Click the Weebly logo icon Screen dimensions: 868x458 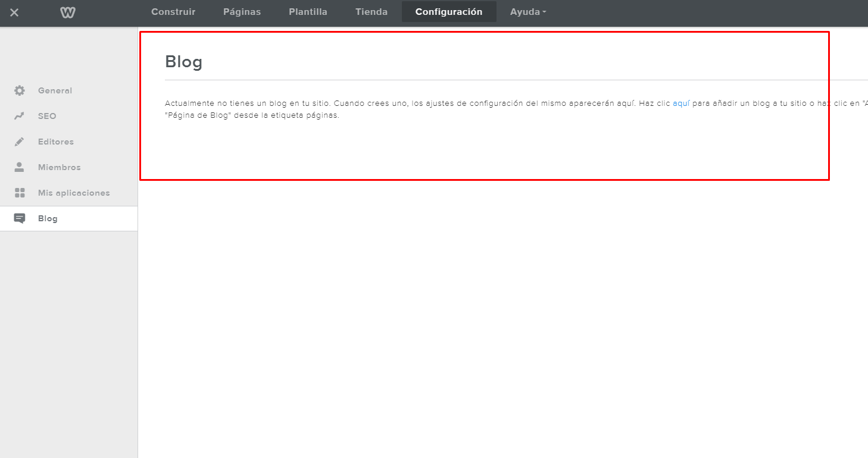pos(68,12)
